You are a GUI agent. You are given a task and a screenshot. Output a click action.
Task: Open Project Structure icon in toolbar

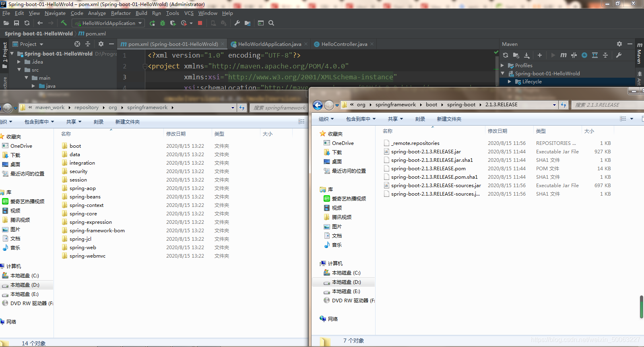(x=247, y=23)
